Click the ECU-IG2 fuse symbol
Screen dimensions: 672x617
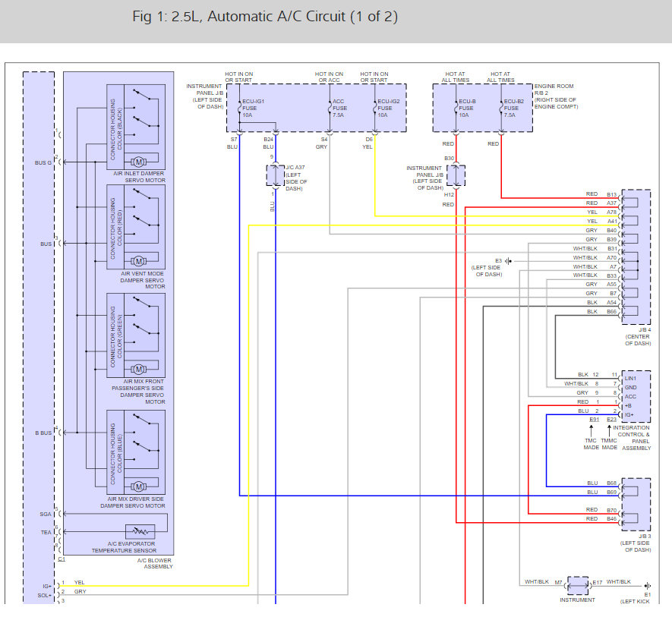pos(375,108)
